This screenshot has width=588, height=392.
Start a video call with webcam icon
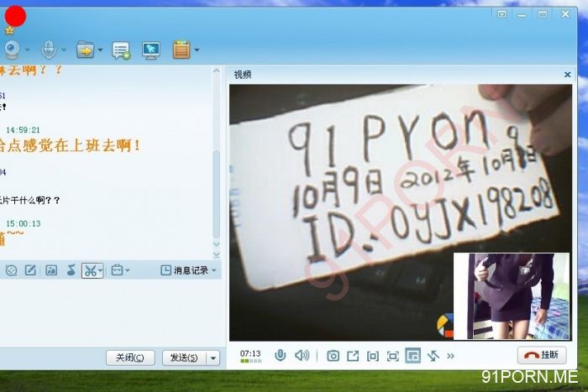(12, 50)
